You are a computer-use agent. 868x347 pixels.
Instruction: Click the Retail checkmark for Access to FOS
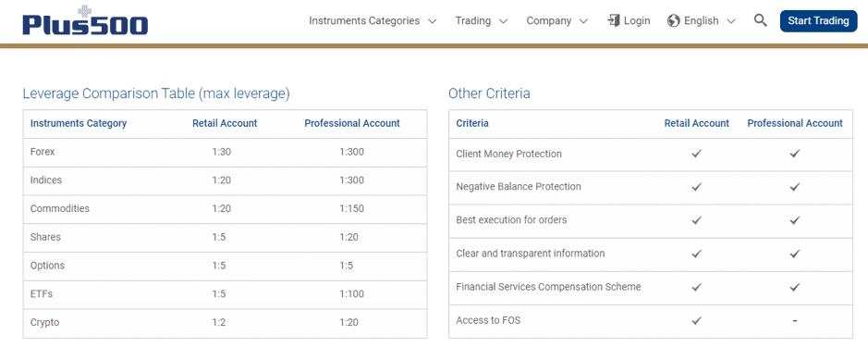[696, 320]
